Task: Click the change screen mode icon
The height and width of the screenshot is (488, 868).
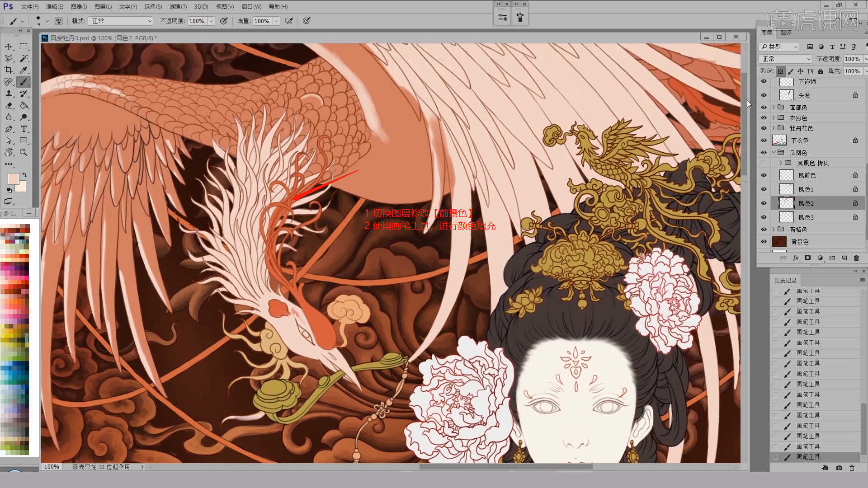Action: [x=9, y=201]
